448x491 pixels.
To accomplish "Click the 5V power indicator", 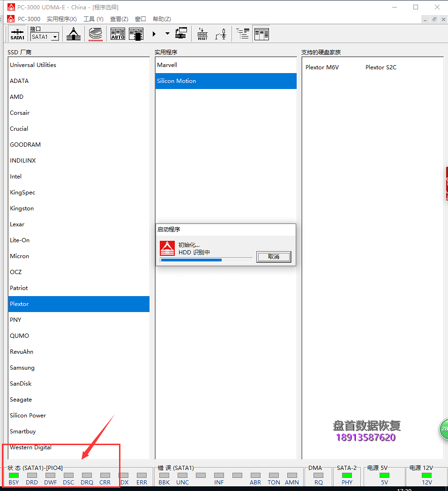I will click(x=384, y=476).
